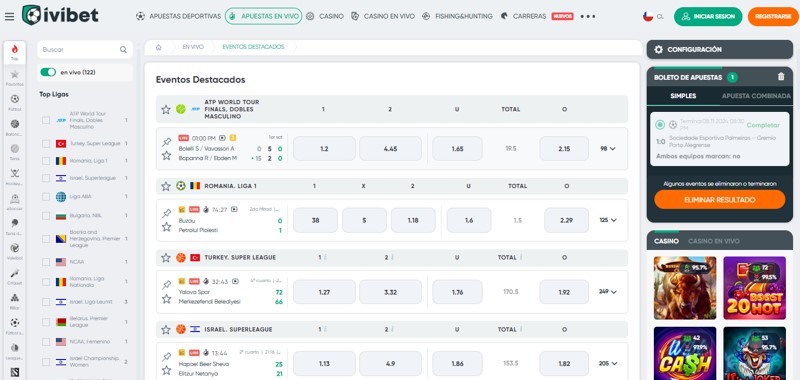The height and width of the screenshot is (380, 800).
Task: Check Liga ABA filter
Action: click(x=46, y=197)
